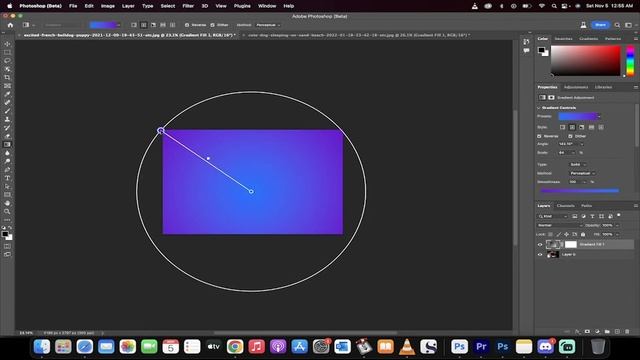
Task: Click the search icon near Share
Action: point(618,25)
